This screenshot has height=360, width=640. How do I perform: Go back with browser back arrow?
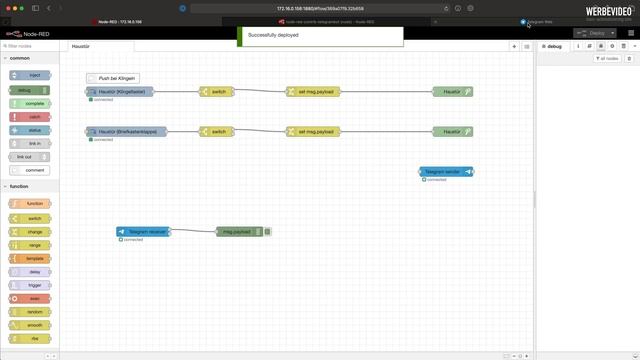[x=48, y=8]
